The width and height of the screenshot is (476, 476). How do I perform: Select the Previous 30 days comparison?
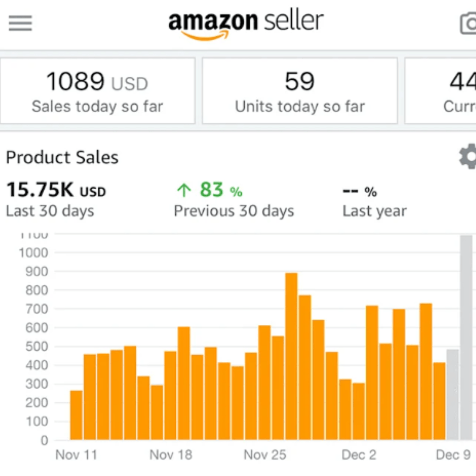pyautogui.click(x=234, y=200)
